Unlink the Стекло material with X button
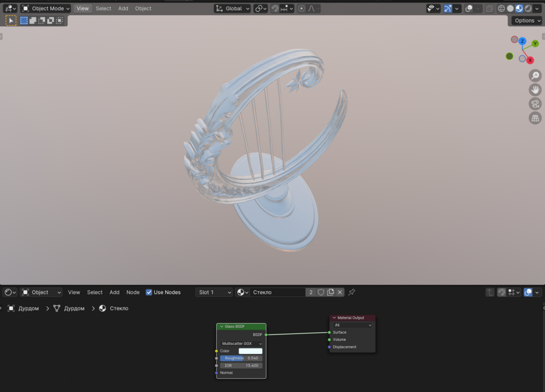 point(340,292)
